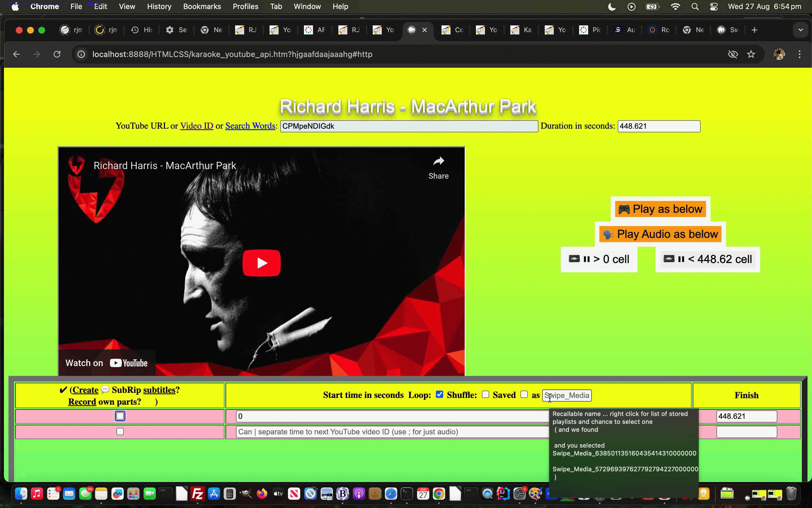Open a new tab with plus
Screen dimensions: 812x508
pos(754,30)
